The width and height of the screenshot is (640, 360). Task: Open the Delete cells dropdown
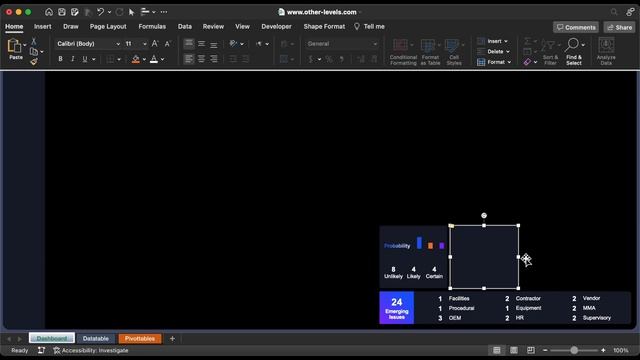[494, 52]
